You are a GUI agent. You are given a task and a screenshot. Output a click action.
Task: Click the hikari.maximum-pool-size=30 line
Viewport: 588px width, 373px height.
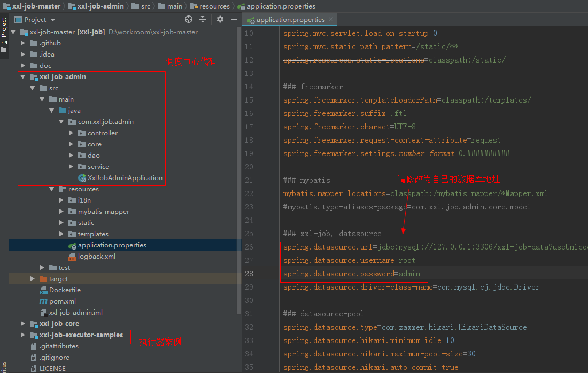[x=379, y=354]
